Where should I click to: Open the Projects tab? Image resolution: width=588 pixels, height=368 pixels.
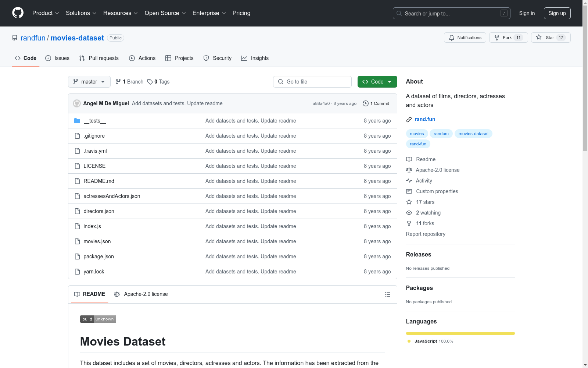(179, 58)
